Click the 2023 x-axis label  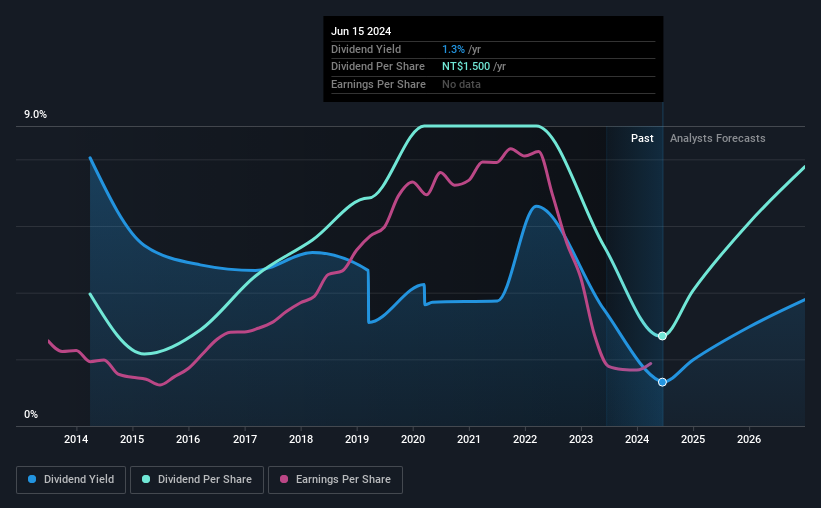pos(581,439)
